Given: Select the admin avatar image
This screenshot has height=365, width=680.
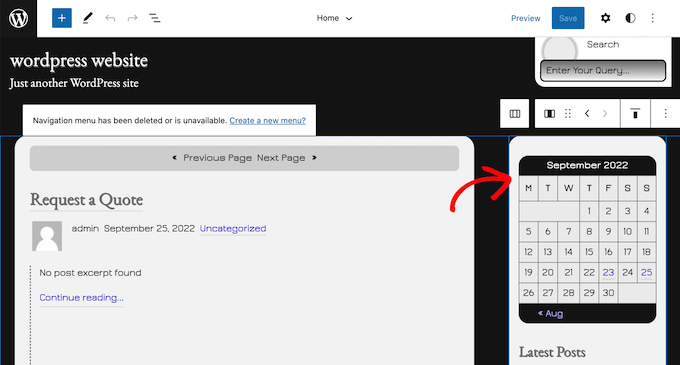Looking at the screenshot, I should (x=47, y=236).
